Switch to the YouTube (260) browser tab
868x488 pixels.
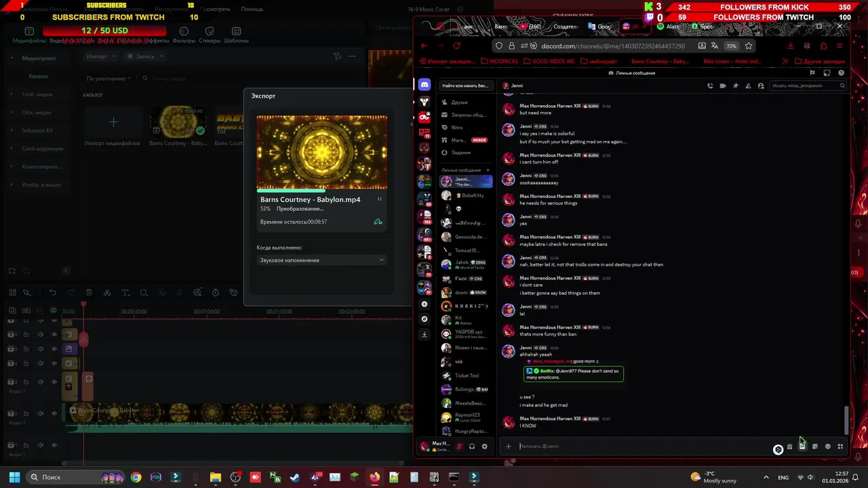click(532, 26)
